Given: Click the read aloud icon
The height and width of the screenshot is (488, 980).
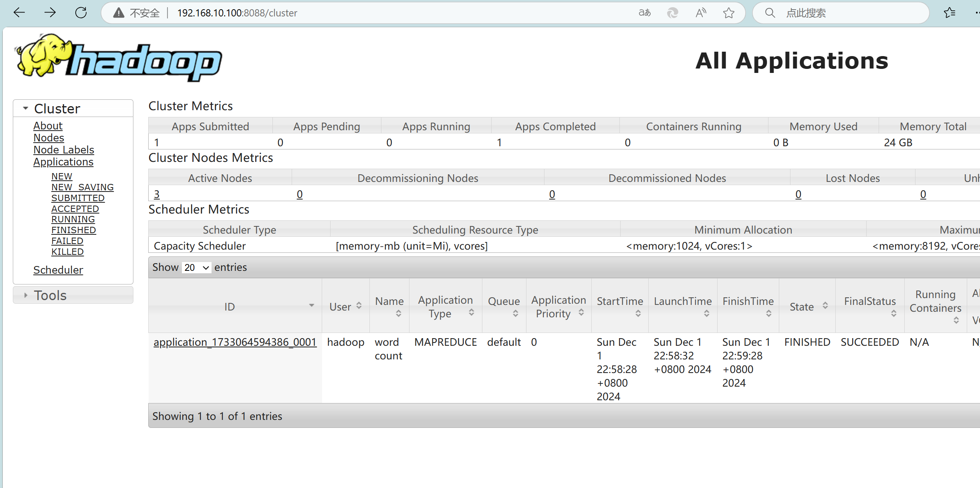Looking at the screenshot, I should (x=701, y=13).
